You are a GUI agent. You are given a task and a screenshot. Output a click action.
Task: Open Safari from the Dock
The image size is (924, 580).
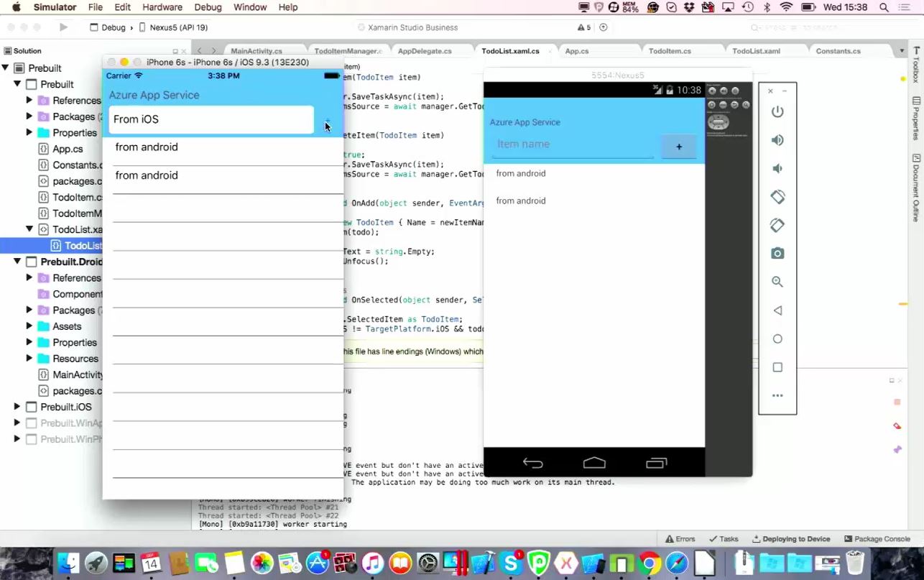pos(676,563)
